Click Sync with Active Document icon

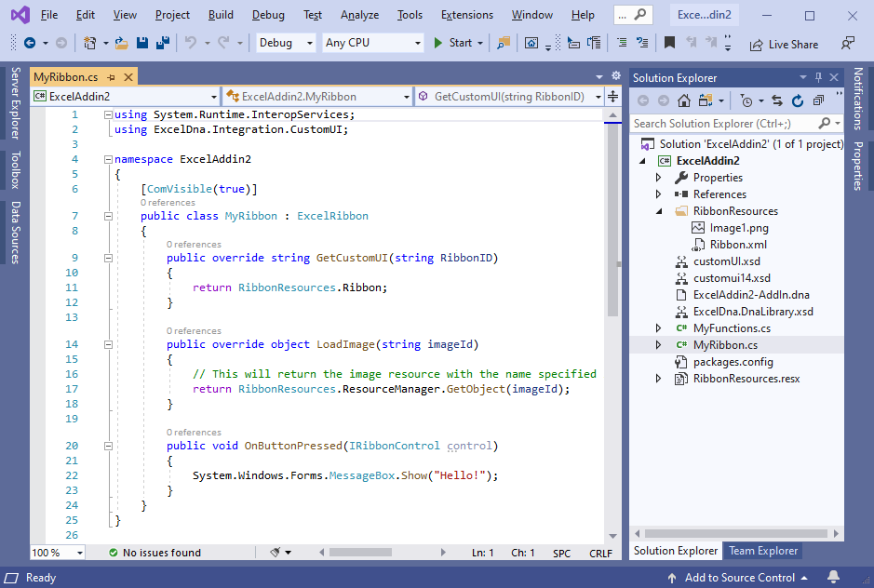click(777, 100)
